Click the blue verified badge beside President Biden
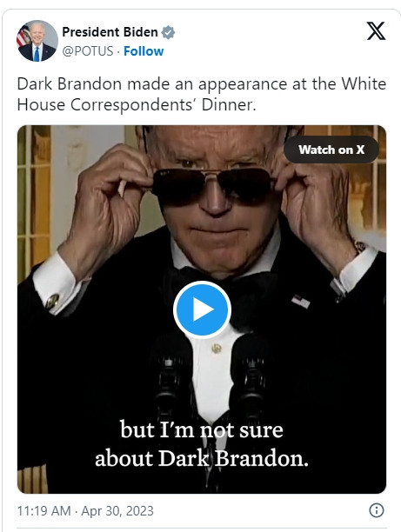Screen dimensions: 401x532 pyautogui.click(x=168, y=32)
